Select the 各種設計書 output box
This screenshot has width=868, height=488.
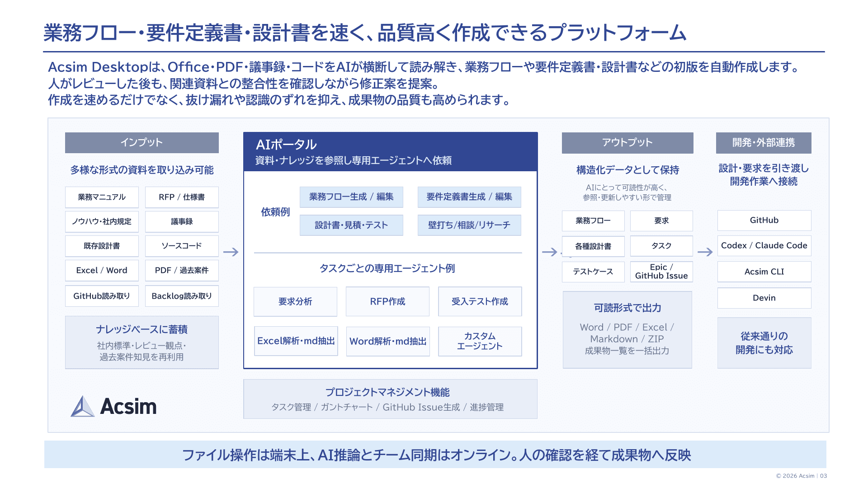coord(593,246)
